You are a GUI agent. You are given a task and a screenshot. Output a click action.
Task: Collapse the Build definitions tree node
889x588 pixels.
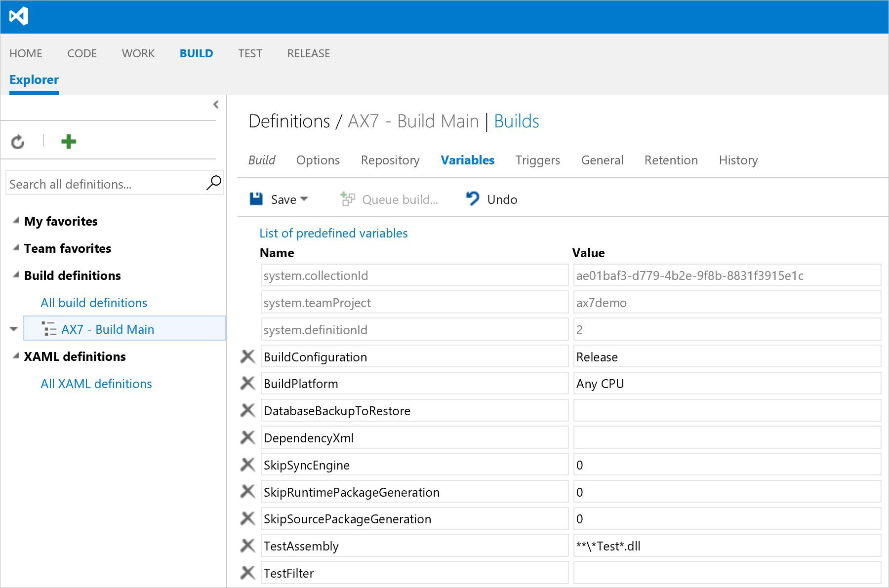pos(16,275)
